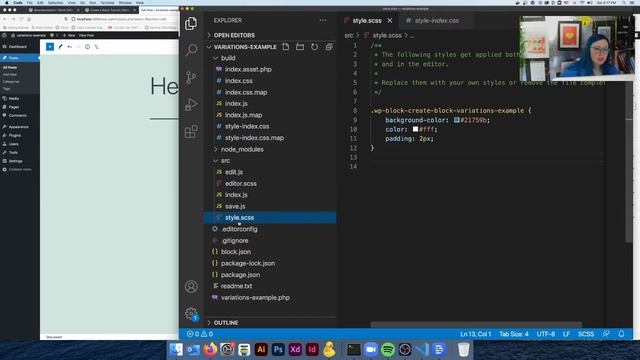Click LF end-of-line in status bar
Image resolution: width=640 pixels, height=360 pixels.
567,334
